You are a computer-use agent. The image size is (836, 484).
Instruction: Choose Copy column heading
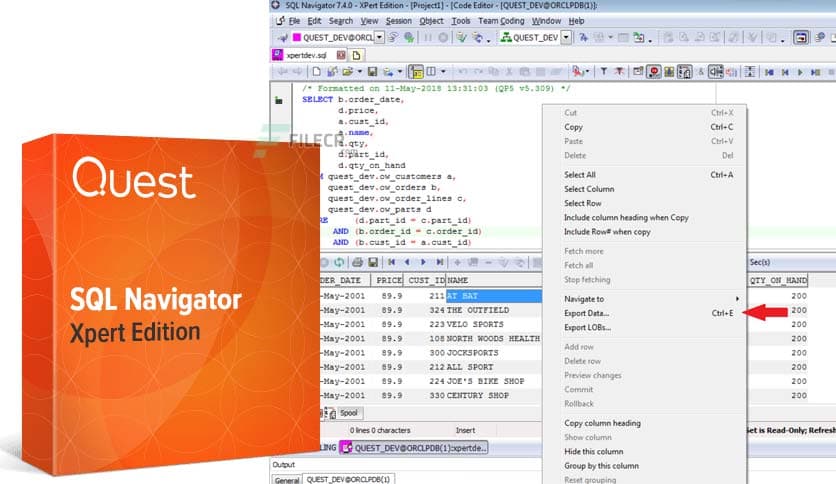645,423
